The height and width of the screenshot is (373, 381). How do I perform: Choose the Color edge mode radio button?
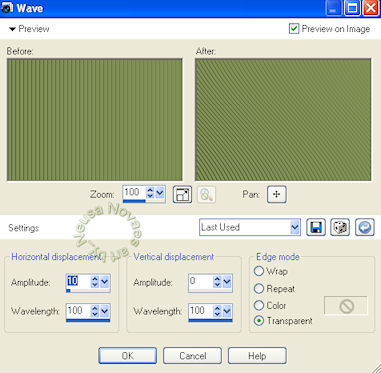click(x=259, y=305)
